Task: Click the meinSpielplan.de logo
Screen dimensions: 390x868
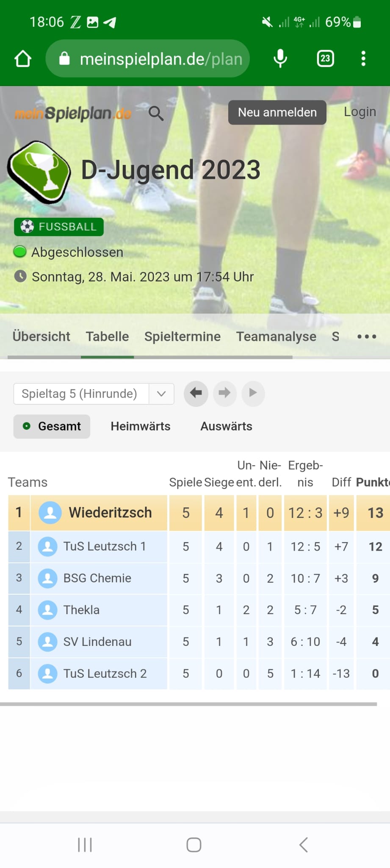Action: 73,113
